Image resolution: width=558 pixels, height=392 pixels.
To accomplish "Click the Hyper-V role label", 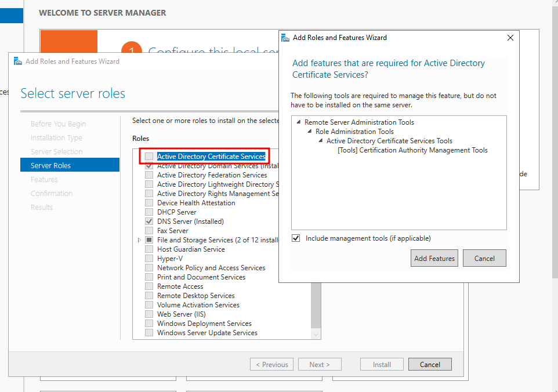I will click(170, 259).
